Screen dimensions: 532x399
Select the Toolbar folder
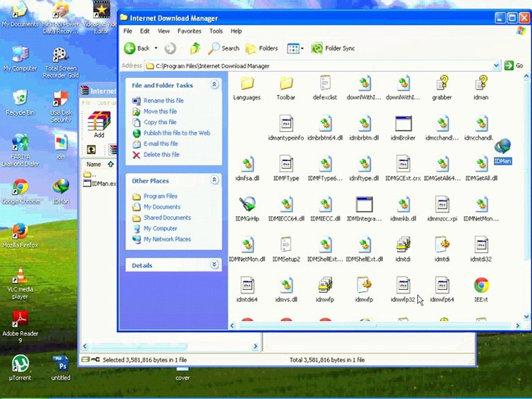pos(286,88)
